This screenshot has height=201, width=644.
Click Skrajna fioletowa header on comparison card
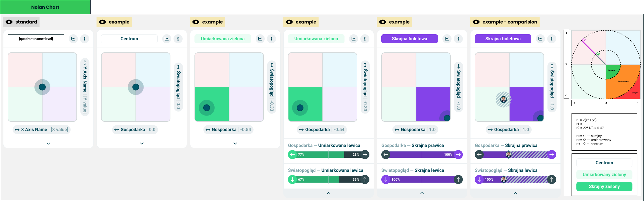pyautogui.click(x=503, y=39)
